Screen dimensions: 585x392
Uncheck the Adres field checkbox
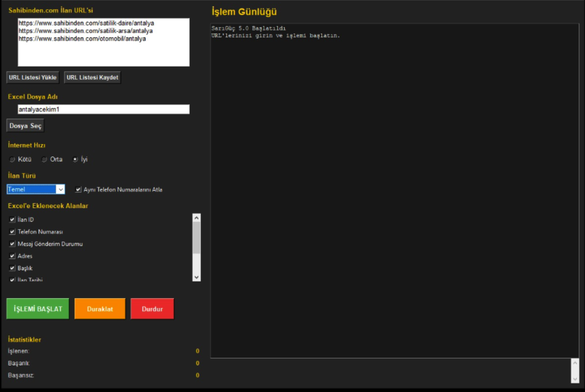[x=12, y=256]
